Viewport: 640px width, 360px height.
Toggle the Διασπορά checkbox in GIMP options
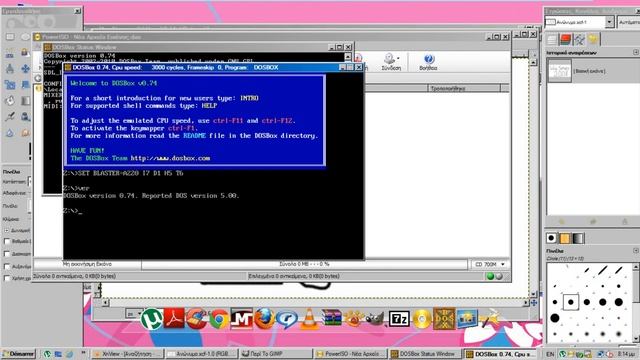click(7, 254)
